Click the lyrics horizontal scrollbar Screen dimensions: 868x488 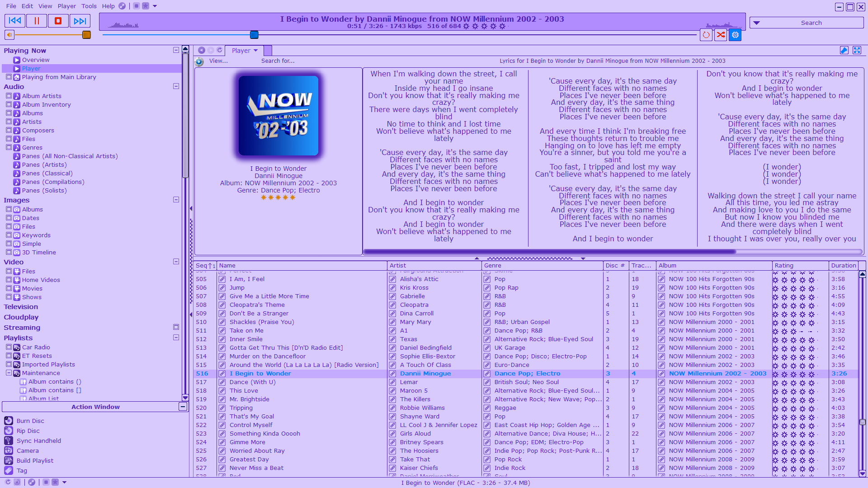pos(549,252)
